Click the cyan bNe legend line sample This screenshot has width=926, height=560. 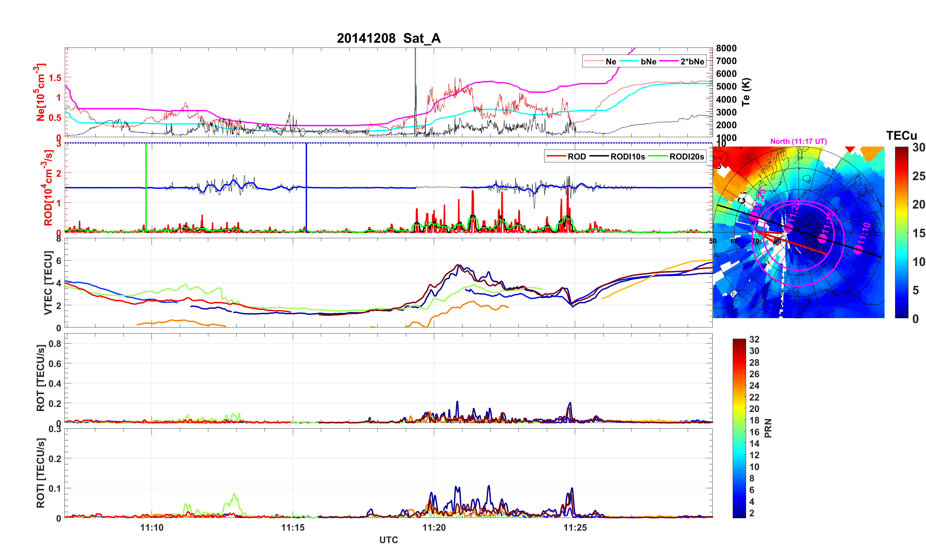tap(629, 61)
